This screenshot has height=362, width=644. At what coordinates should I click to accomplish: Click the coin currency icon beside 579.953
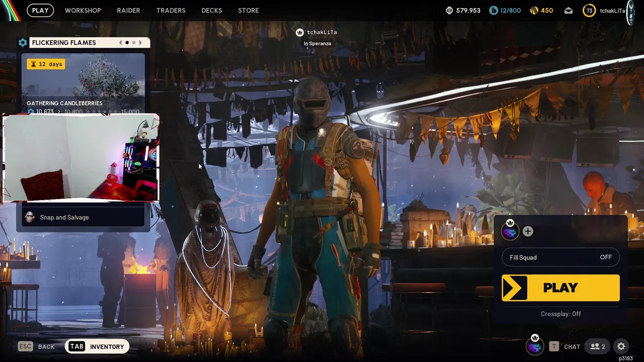(449, 11)
